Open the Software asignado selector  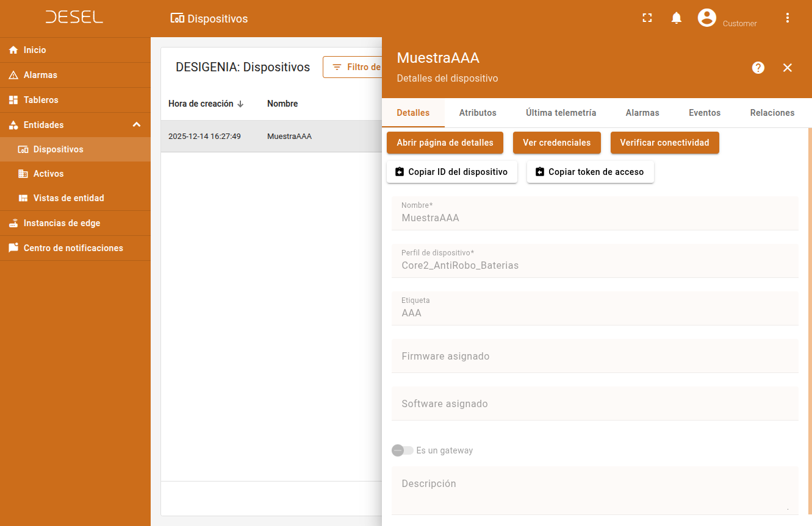[x=595, y=403]
